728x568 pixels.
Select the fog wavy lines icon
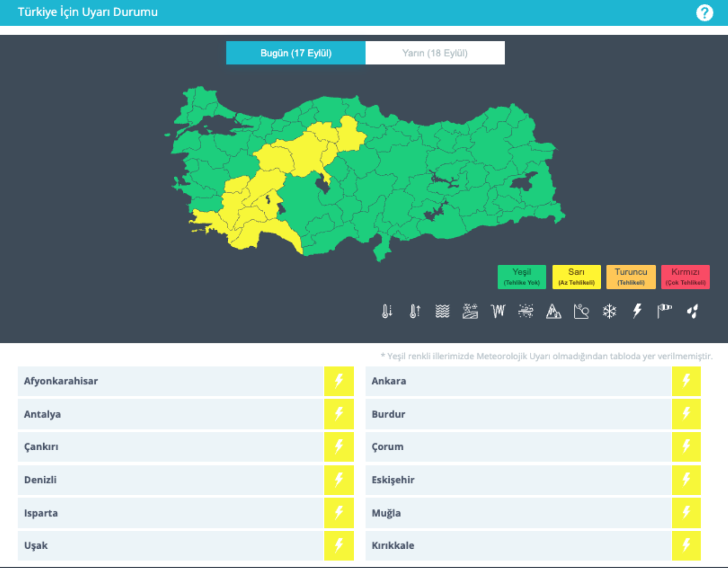[442, 311]
